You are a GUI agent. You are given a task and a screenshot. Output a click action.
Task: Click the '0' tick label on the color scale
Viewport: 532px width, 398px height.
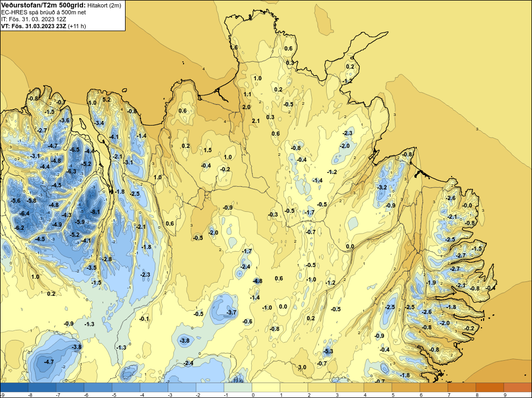coord(253,395)
